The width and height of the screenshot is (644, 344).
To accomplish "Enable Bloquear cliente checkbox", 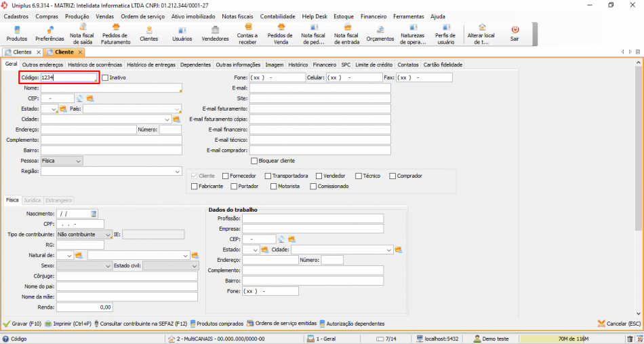I will point(254,161).
